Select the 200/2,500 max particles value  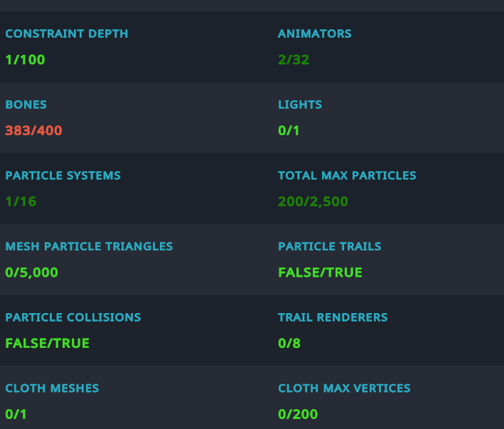coord(313,201)
